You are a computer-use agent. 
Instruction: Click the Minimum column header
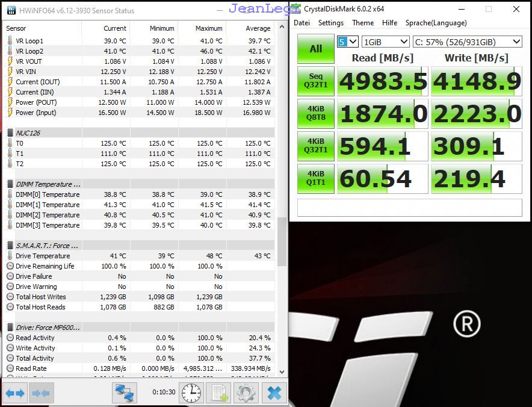153,28
